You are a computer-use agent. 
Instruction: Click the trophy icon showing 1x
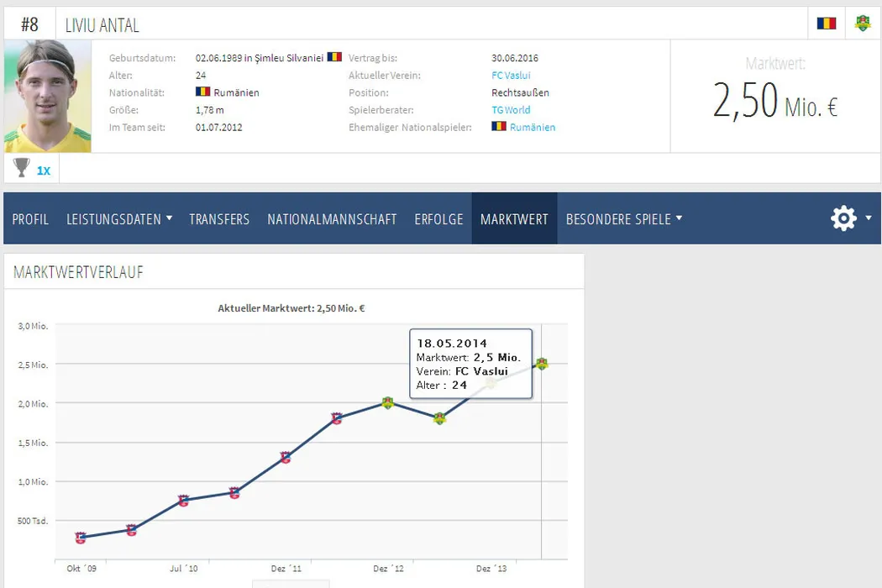coord(22,169)
